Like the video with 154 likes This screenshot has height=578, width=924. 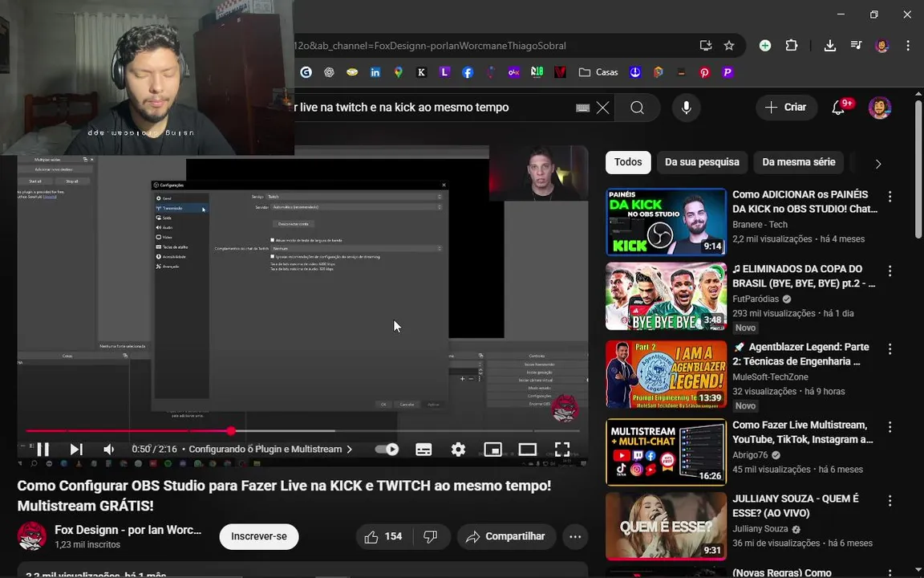pos(383,537)
